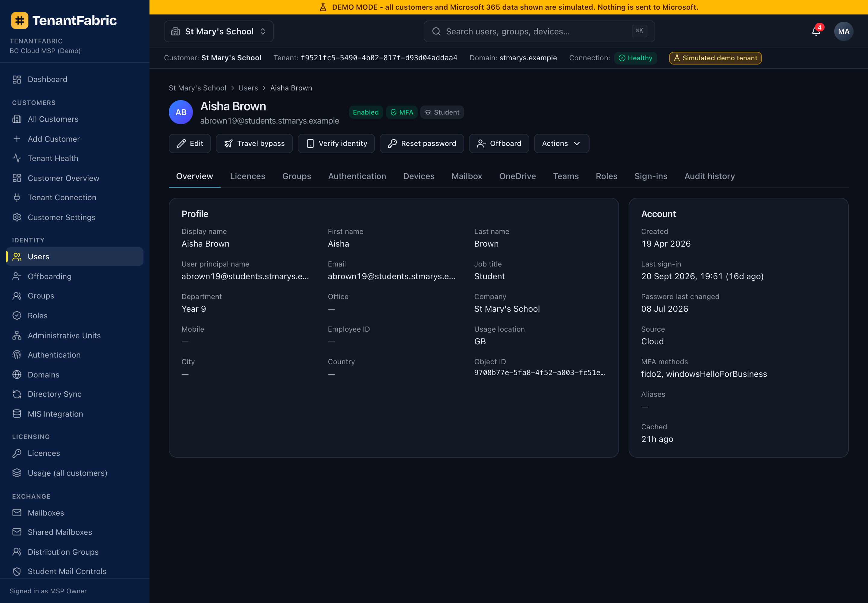
Task: Click Last sign-in value 20 Sept 2026
Action: [x=702, y=276]
